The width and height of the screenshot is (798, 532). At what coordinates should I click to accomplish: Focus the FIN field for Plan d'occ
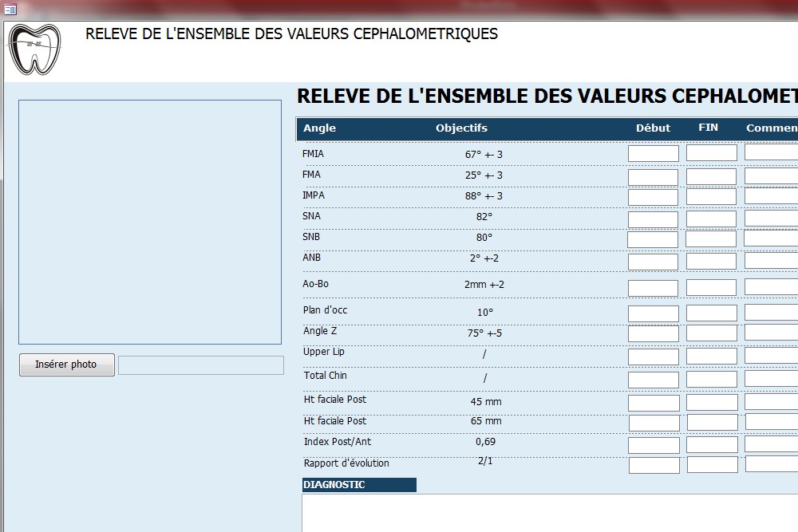tap(711, 313)
